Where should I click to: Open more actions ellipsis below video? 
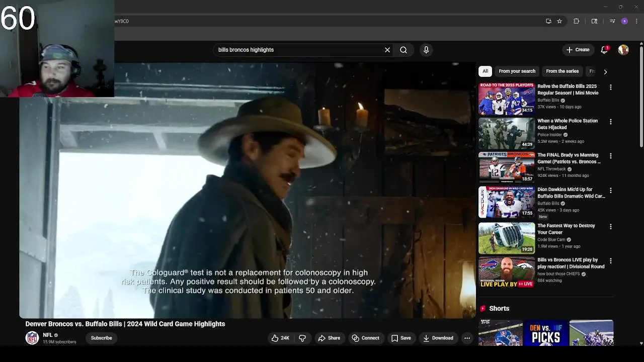point(467,338)
